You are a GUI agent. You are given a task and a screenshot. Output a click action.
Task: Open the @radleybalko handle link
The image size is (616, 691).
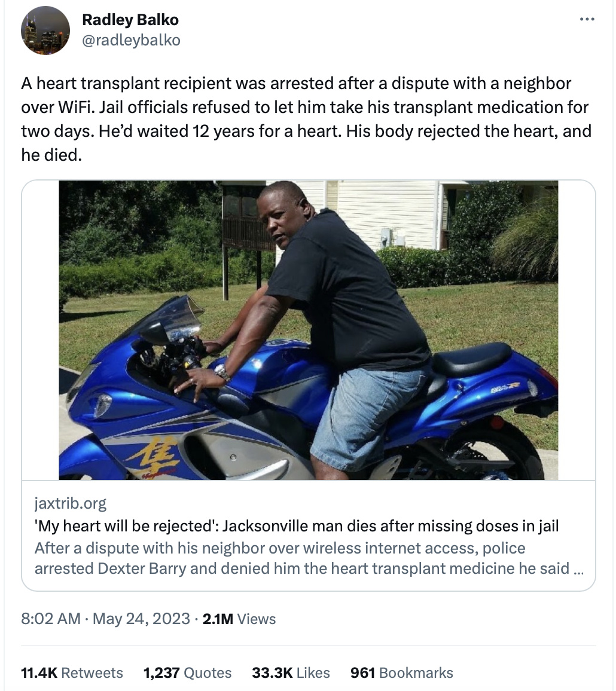tap(132, 40)
